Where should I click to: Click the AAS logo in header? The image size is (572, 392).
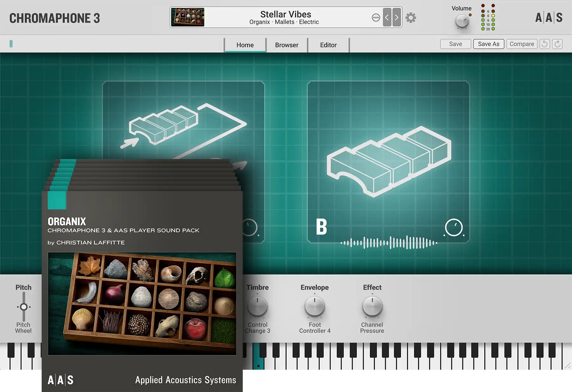549,17
